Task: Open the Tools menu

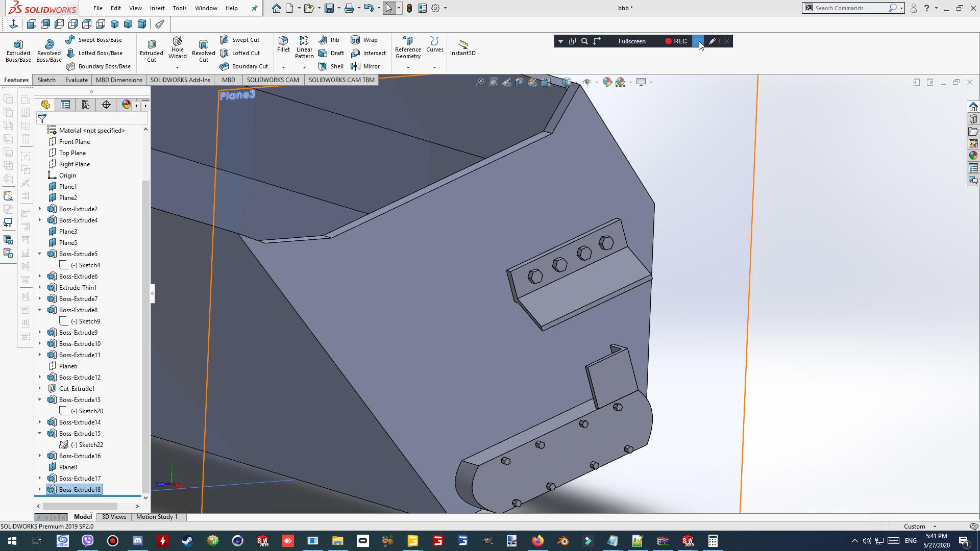Action: pos(180,8)
